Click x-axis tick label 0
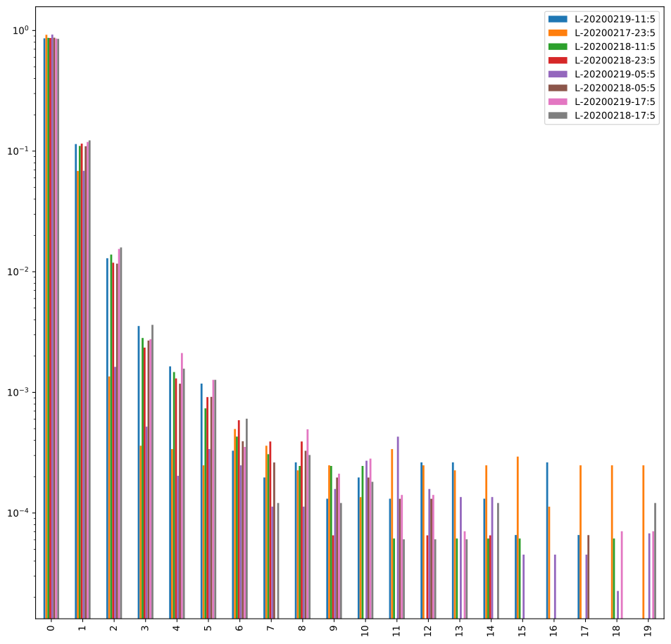The width and height of the screenshot is (671, 644). pyautogui.click(x=51, y=627)
